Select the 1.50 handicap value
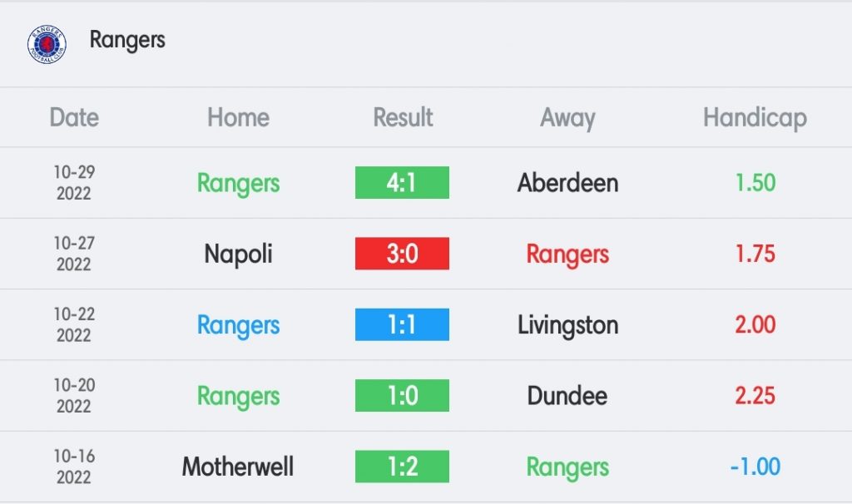Screen dimensions: 852x504 coord(755,183)
